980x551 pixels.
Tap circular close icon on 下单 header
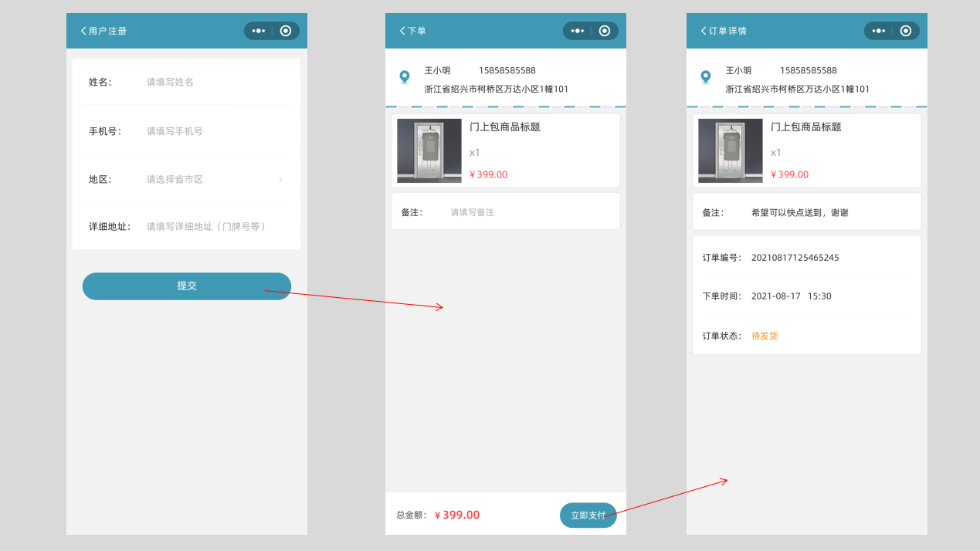[605, 31]
